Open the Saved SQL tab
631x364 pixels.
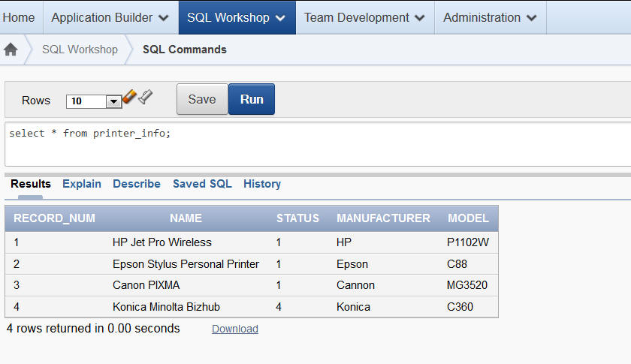[202, 184]
